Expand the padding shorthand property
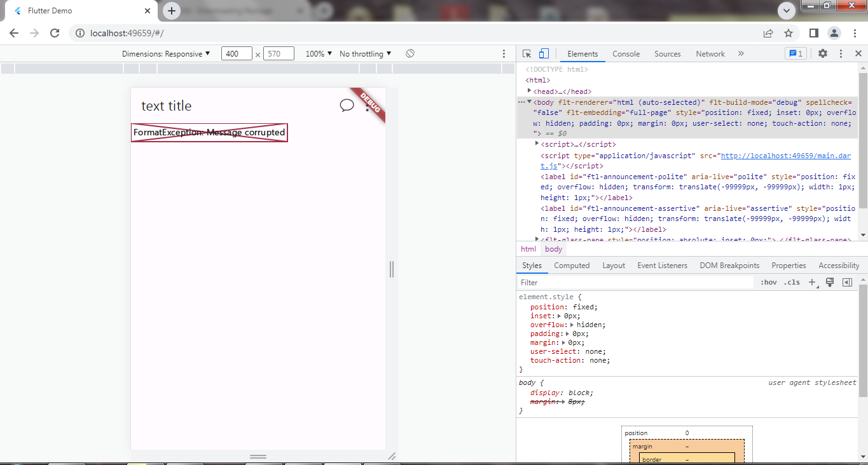The image size is (868, 465). (568, 334)
